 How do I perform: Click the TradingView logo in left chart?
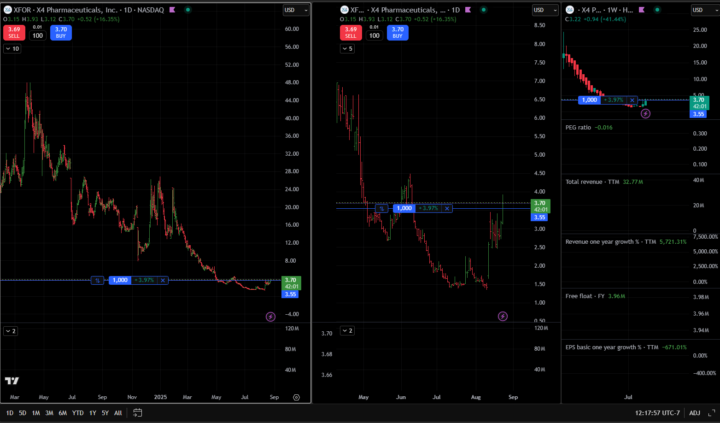tap(13, 381)
